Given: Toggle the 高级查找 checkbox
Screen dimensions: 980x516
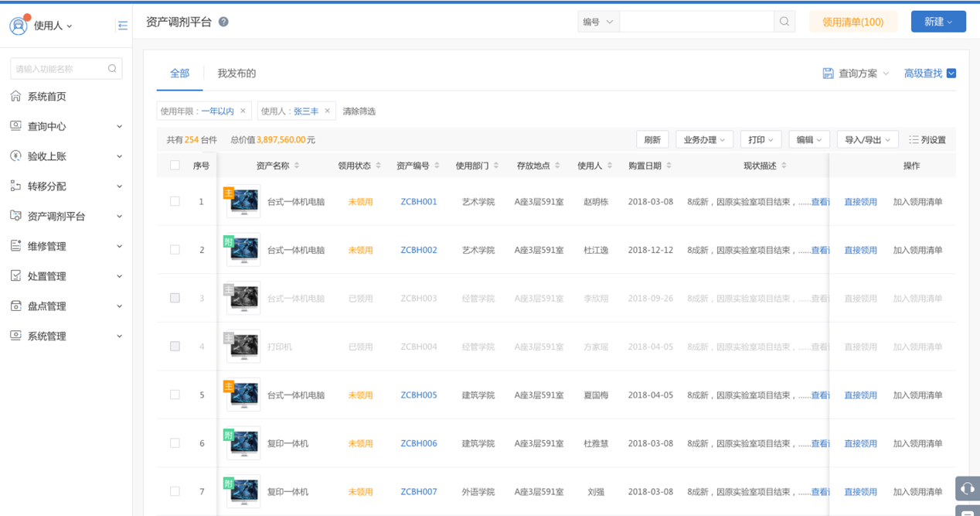Looking at the screenshot, I should [951, 73].
